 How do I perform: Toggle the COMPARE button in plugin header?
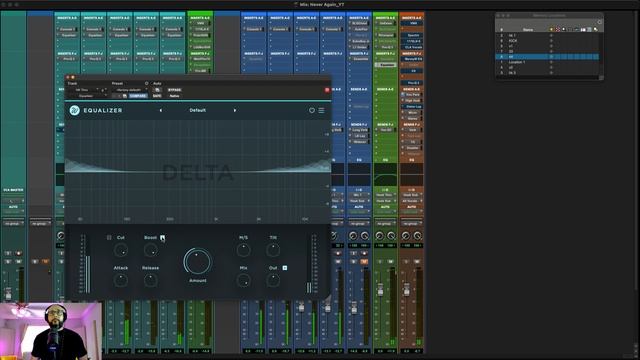click(138, 96)
